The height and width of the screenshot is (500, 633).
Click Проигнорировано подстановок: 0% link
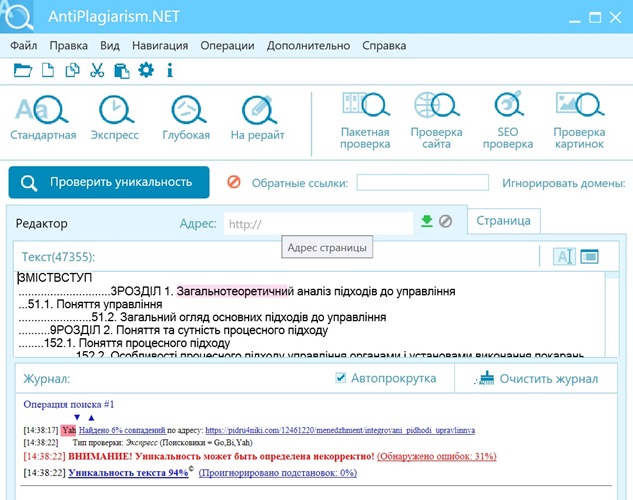pyautogui.click(x=278, y=473)
